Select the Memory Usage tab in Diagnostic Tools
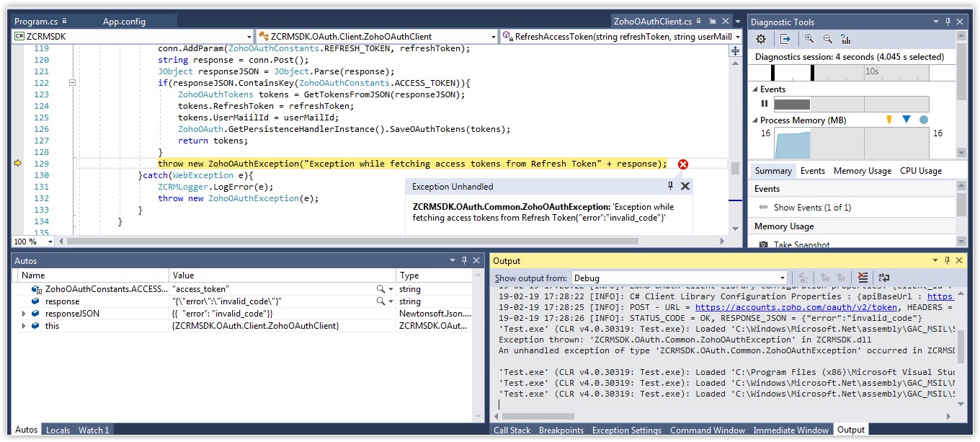This screenshot has width=980, height=442. click(863, 171)
